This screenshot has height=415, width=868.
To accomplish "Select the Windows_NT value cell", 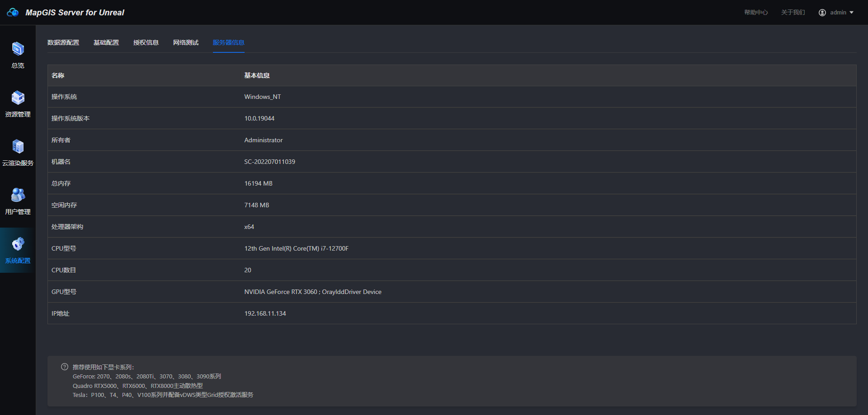I will pos(263,97).
